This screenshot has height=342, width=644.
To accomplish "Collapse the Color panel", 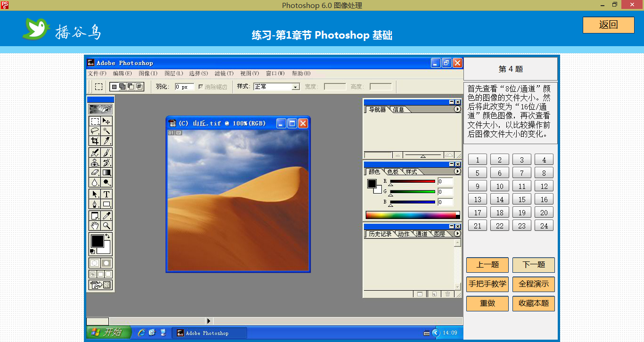I will pyautogui.click(x=451, y=164).
